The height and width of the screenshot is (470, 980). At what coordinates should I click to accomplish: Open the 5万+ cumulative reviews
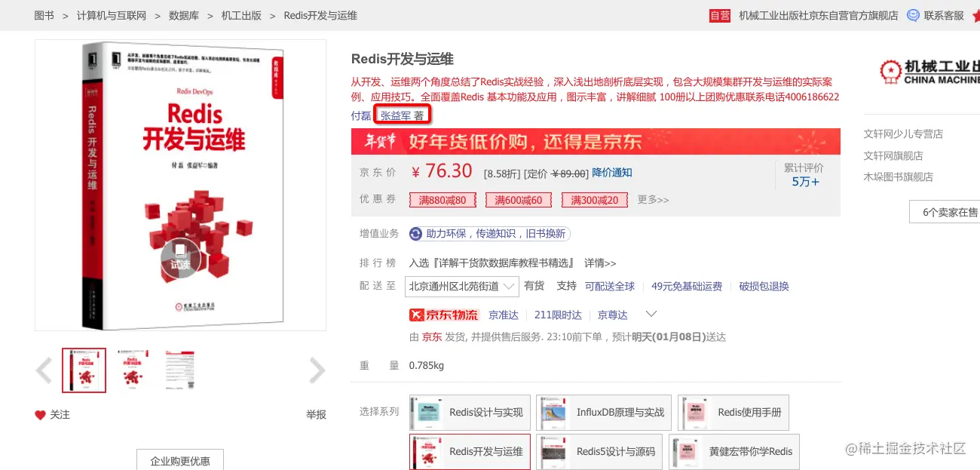805,182
